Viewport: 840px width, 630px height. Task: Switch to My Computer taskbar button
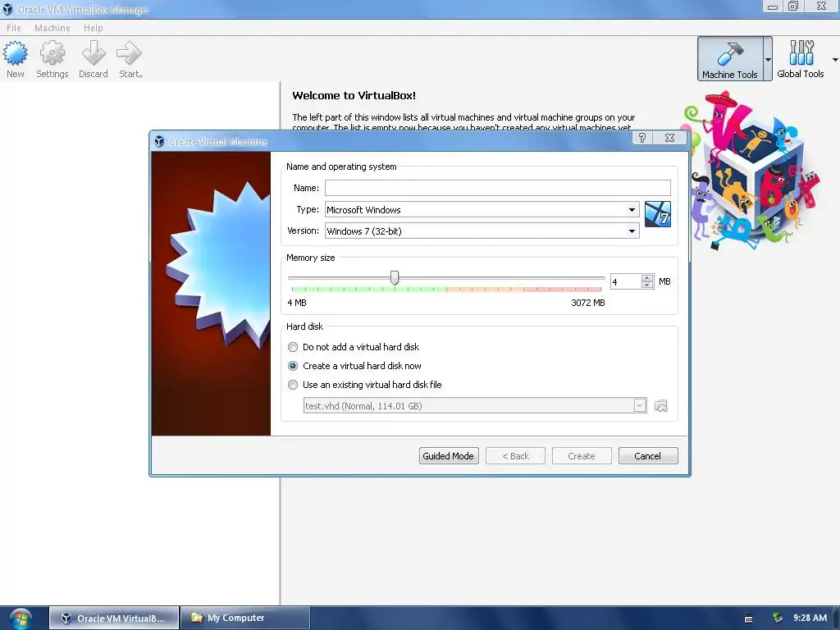[x=245, y=619]
